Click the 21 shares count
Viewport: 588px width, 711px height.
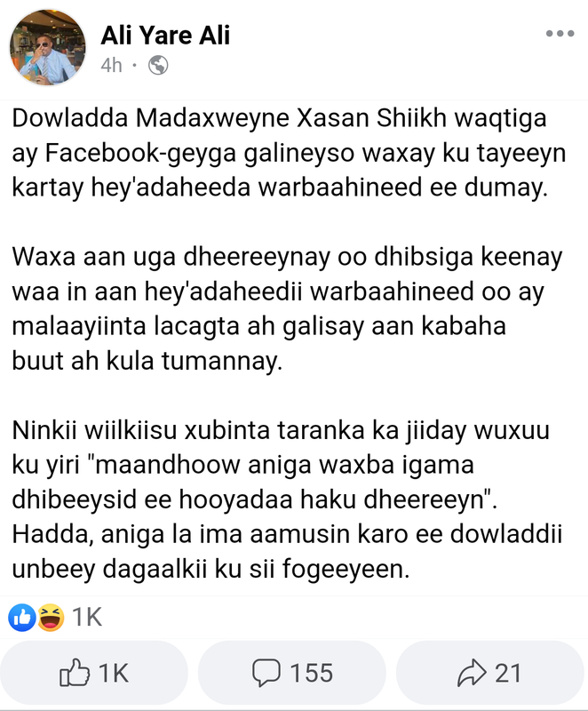click(508, 673)
